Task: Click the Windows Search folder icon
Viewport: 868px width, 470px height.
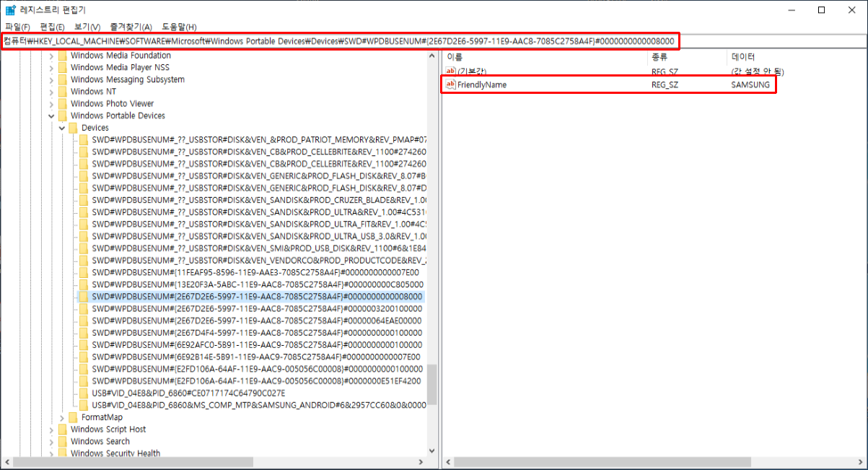Action: pos(63,441)
